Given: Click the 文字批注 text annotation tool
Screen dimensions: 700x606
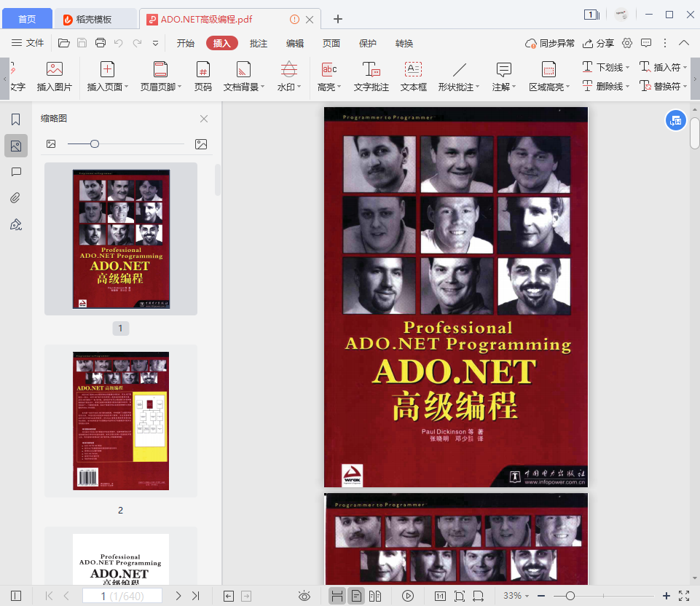Looking at the screenshot, I should [x=371, y=76].
